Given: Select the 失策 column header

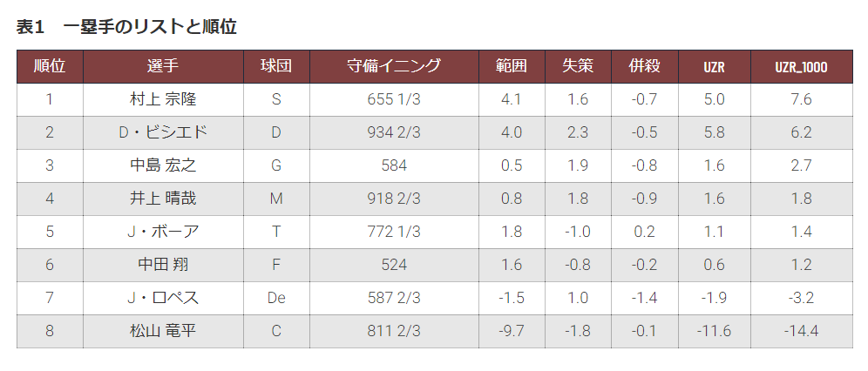Looking at the screenshot, I should point(578,66).
